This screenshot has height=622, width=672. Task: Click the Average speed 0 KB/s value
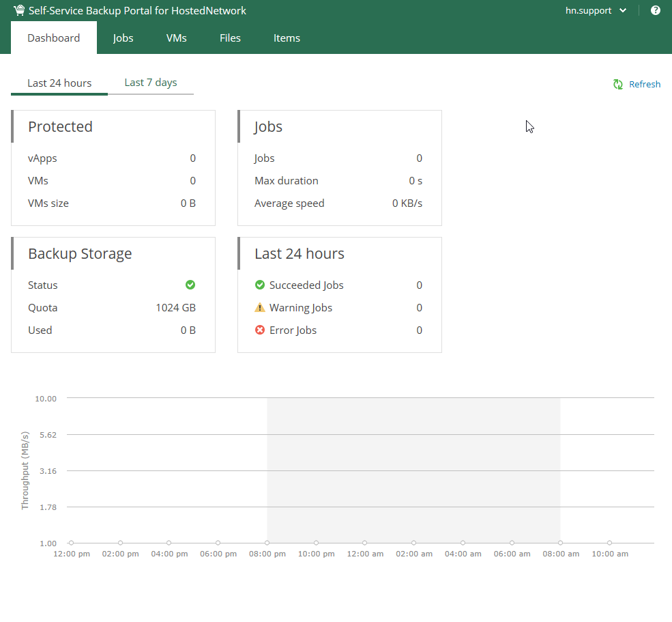[x=407, y=203]
